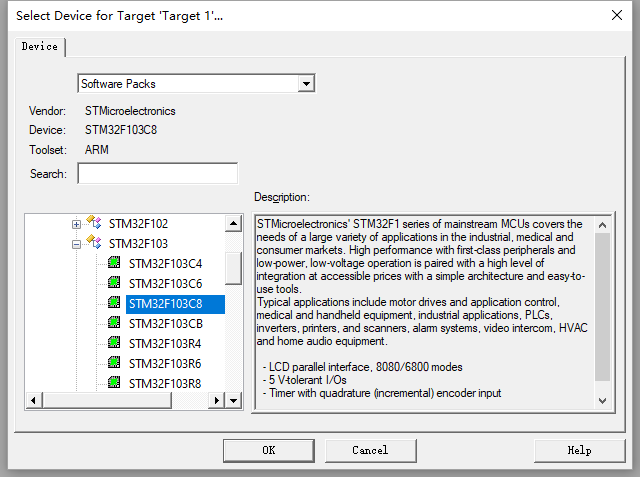Open the Software Packs dropdown
The width and height of the screenshot is (640, 477).
pyautogui.click(x=306, y=84)
